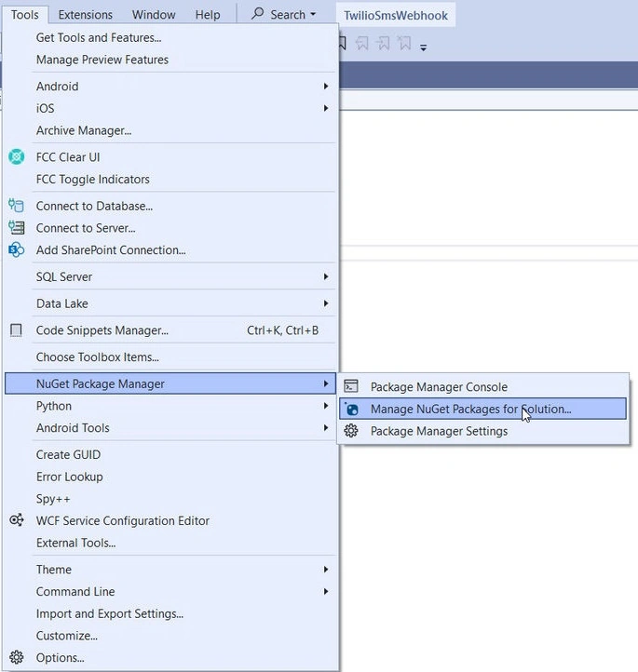The image size is (638, 672).
Task: Choose Archive Manager menu entry
Action: 170,130
